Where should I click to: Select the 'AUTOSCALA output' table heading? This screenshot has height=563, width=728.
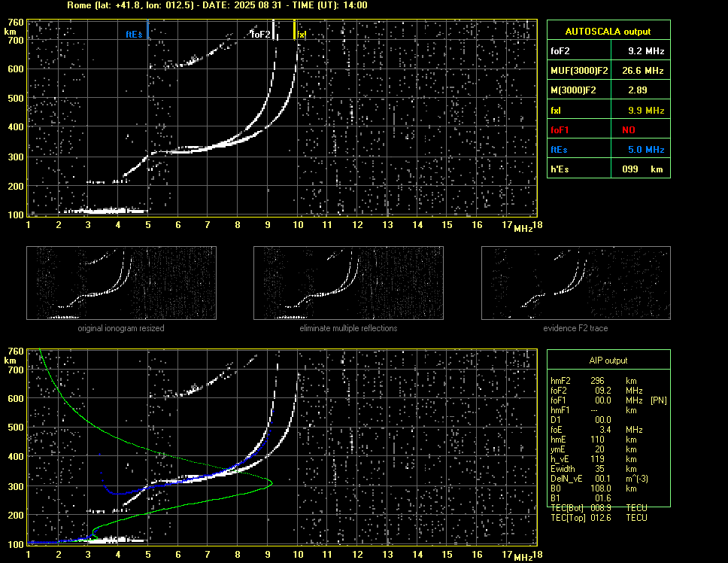[608, 32]
